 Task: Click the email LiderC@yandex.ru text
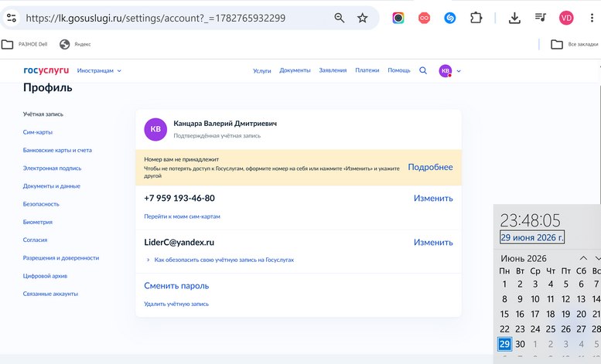coord(179,243)
